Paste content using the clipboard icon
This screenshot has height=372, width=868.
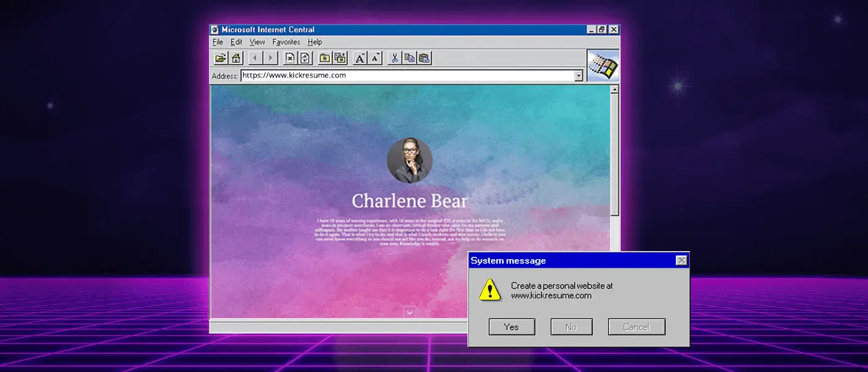pyautogui.click(x=424, y=58)
